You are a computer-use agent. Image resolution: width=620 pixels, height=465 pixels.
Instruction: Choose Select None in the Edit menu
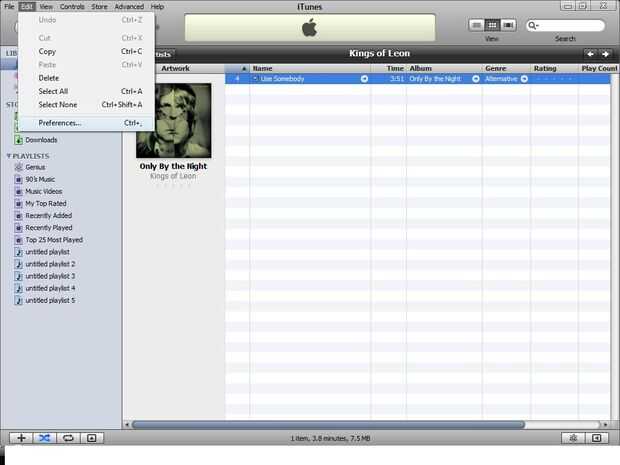(86, 105)
